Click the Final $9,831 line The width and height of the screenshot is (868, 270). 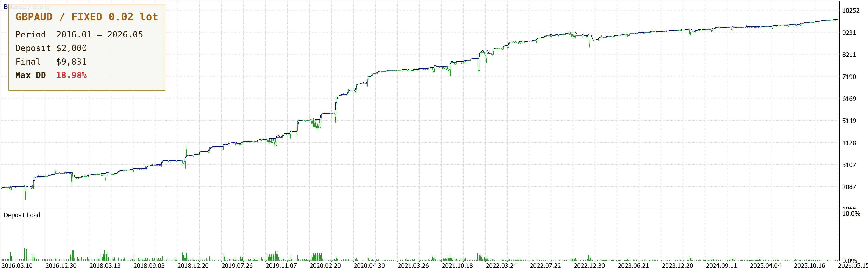(51, 62)
